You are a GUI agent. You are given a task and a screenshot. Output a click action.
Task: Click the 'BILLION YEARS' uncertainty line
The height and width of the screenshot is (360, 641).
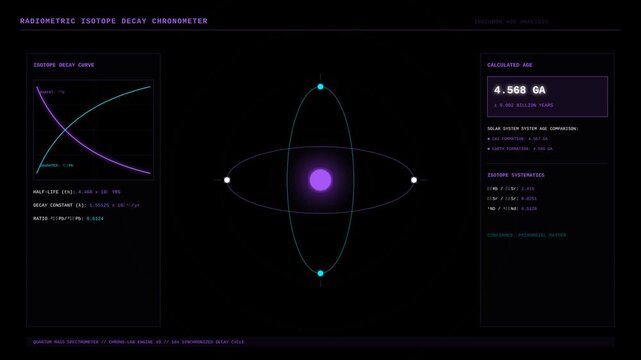click(x=524, y=105)
